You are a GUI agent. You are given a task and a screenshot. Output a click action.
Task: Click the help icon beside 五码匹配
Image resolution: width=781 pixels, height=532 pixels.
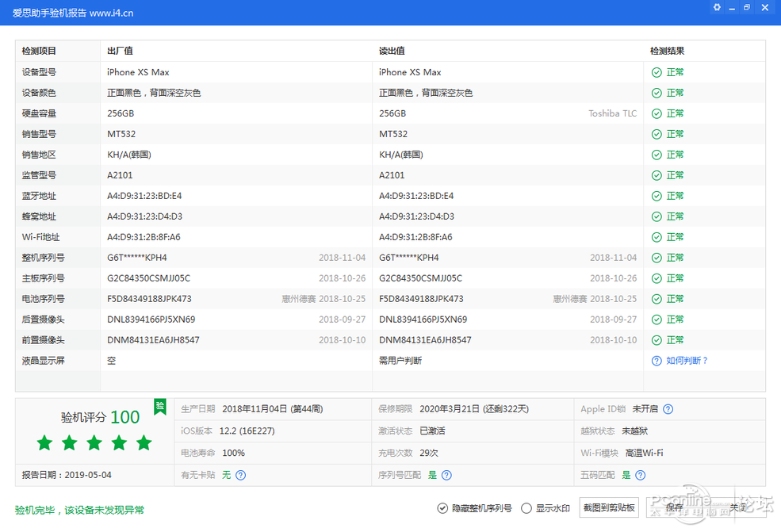pyautogui.click(x=641, y=475)
